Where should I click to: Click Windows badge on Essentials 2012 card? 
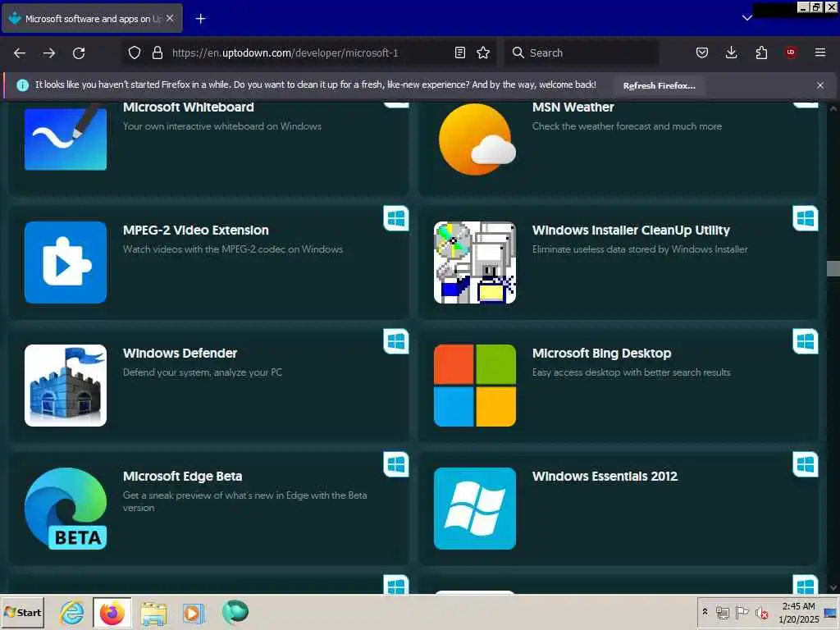click(806, 464)
